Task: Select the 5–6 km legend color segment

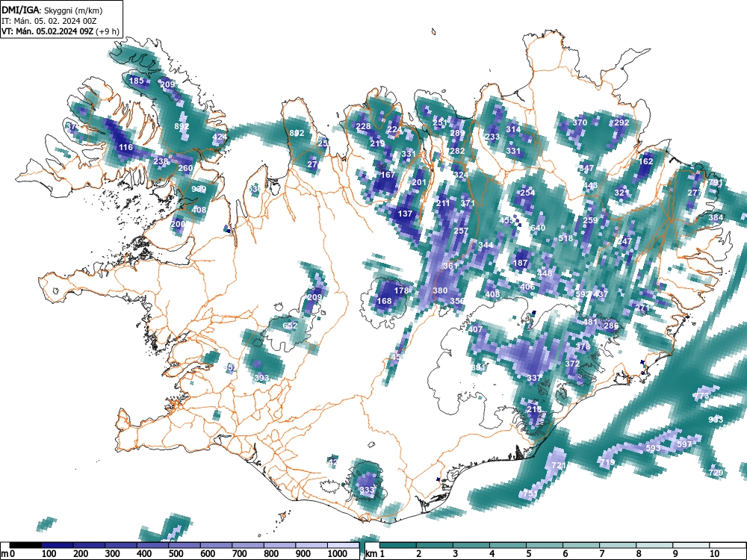Action: point(545,545)
